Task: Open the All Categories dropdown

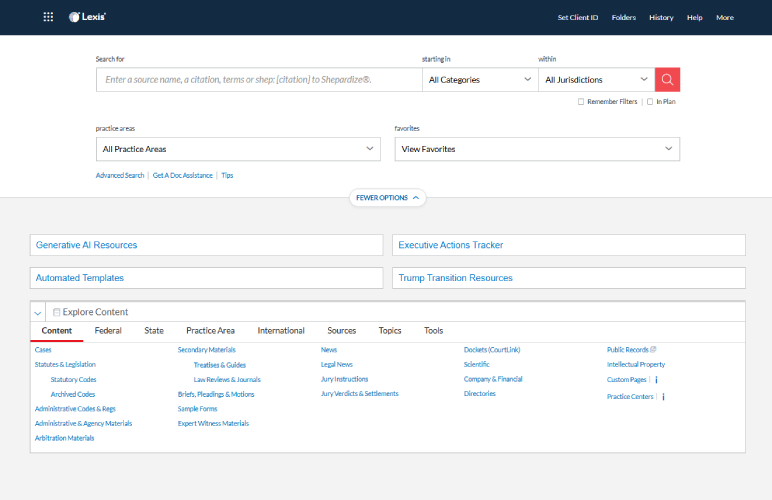Action: (x=480, y=80)
